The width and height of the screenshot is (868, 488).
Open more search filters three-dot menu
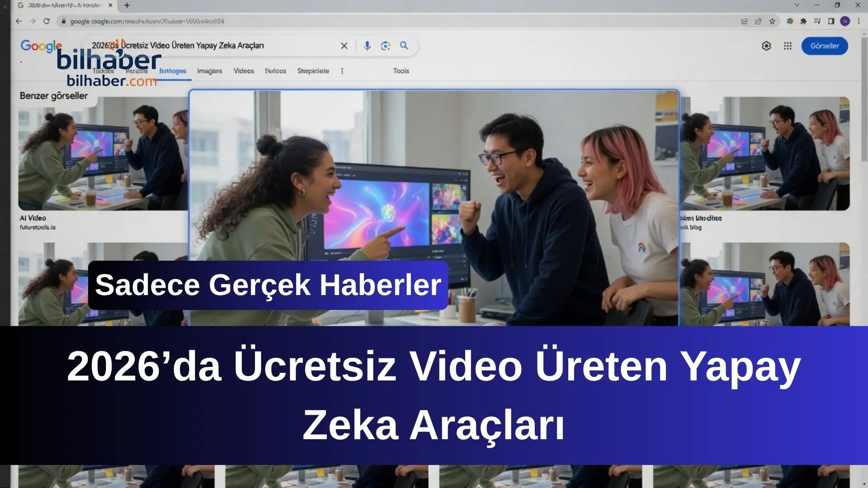pyautogui.click(x=342, y=71)
